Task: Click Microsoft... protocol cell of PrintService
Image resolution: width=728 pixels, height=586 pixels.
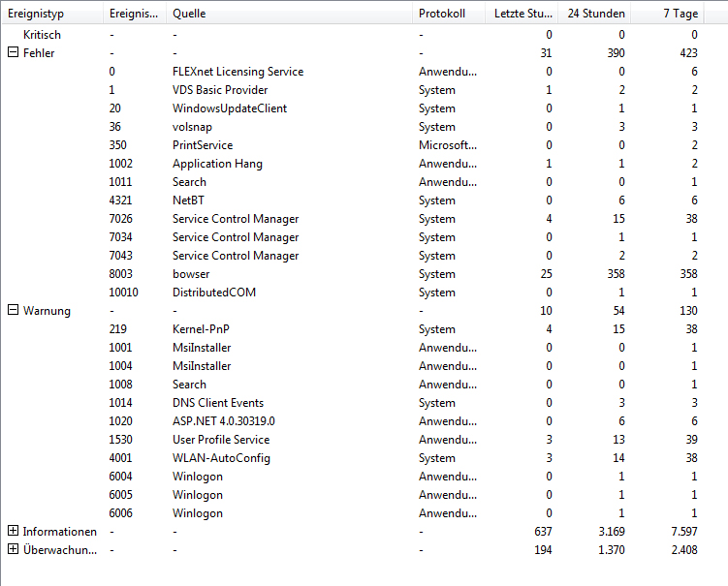Action: coord(448,145)
